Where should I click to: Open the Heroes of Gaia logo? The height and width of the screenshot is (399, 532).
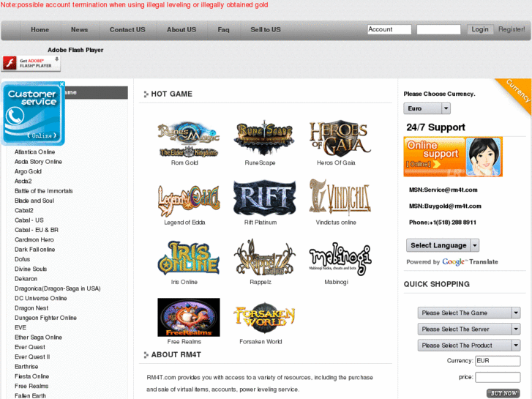point(340,138)
